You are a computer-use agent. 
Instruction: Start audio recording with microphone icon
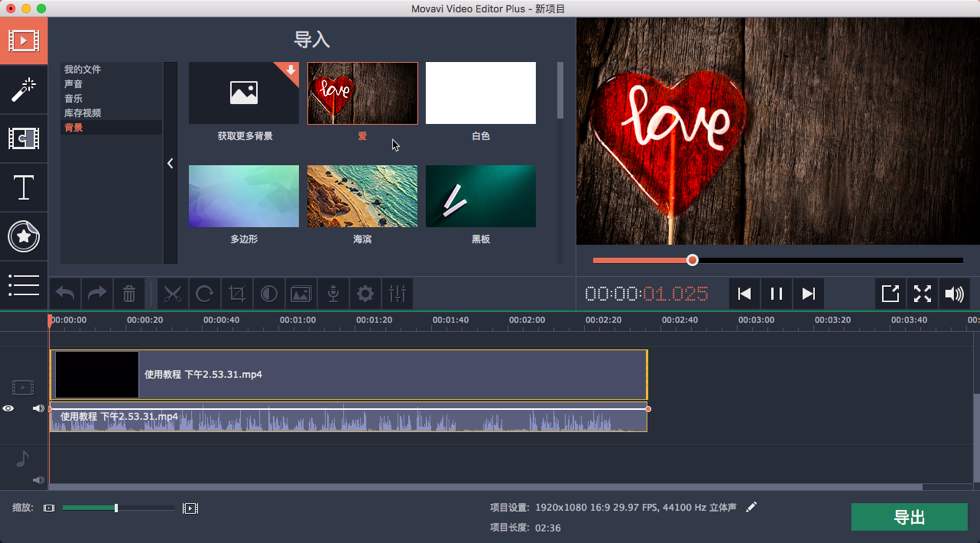(x=333, y=294)
